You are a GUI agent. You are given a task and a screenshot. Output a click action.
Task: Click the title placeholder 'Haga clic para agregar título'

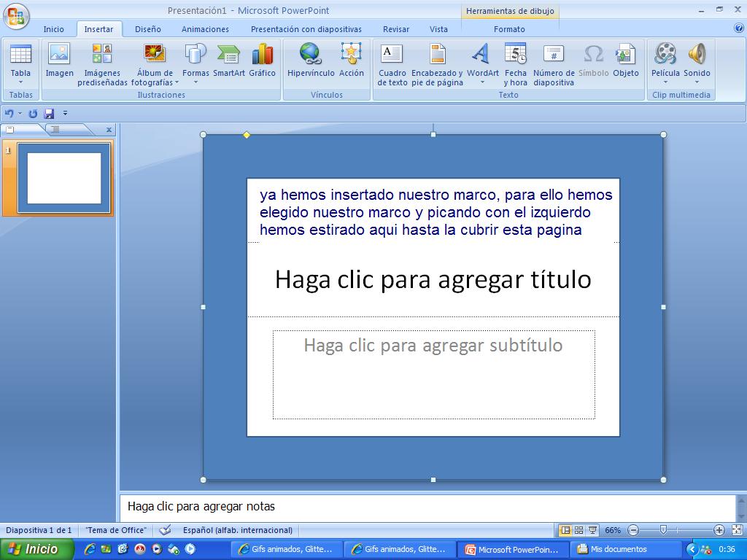coord(433,279)
